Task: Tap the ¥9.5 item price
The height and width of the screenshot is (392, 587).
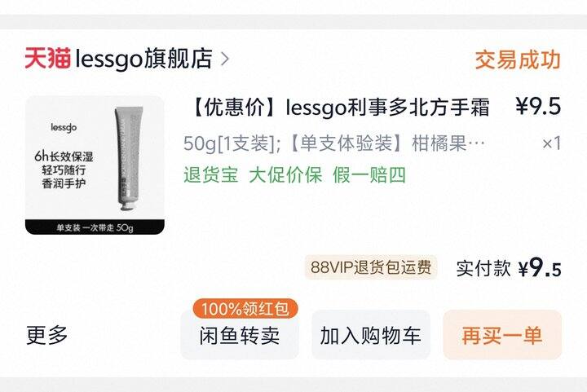Action: click(538, 106)
